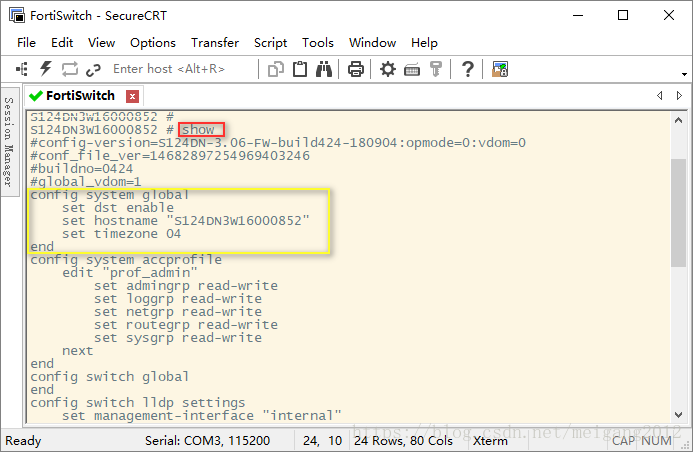Click the Copy toolbar icon
The image size is (693, 452).
(276, 69)
